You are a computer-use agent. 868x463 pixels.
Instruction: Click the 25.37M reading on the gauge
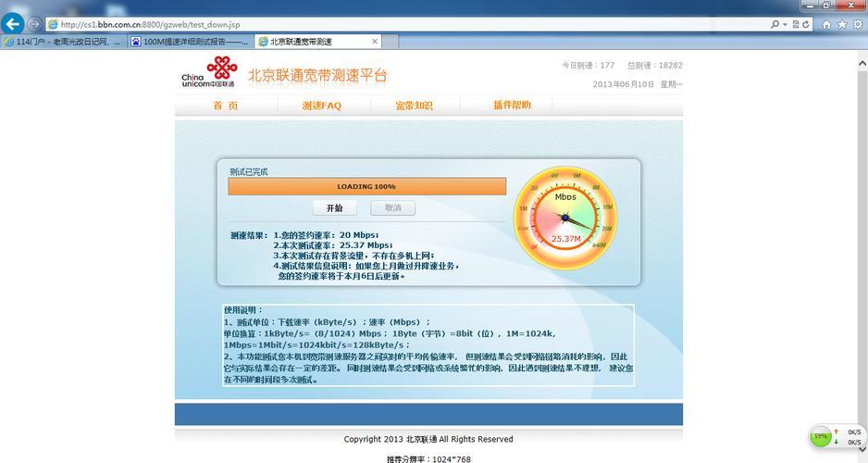[565, 239]
